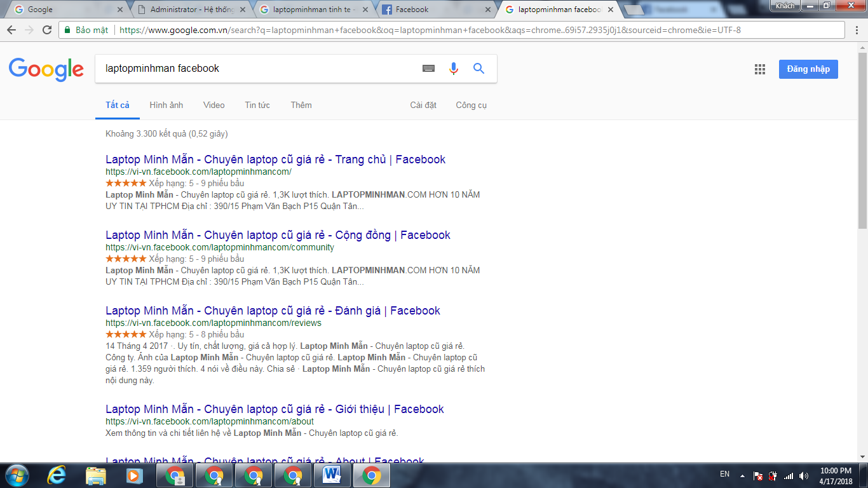
Task: Close the Administrator browser tab
Action: pos(243,10)
